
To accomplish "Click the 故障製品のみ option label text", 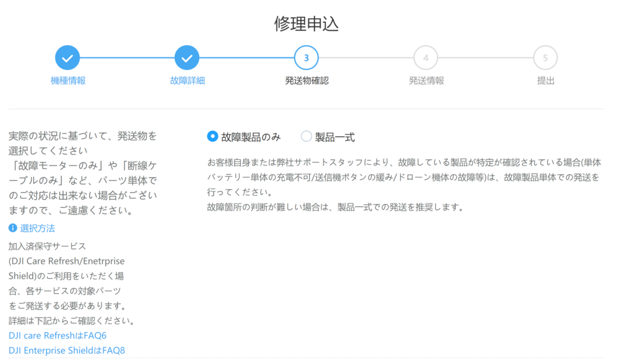I will click(x=250, y=137).
